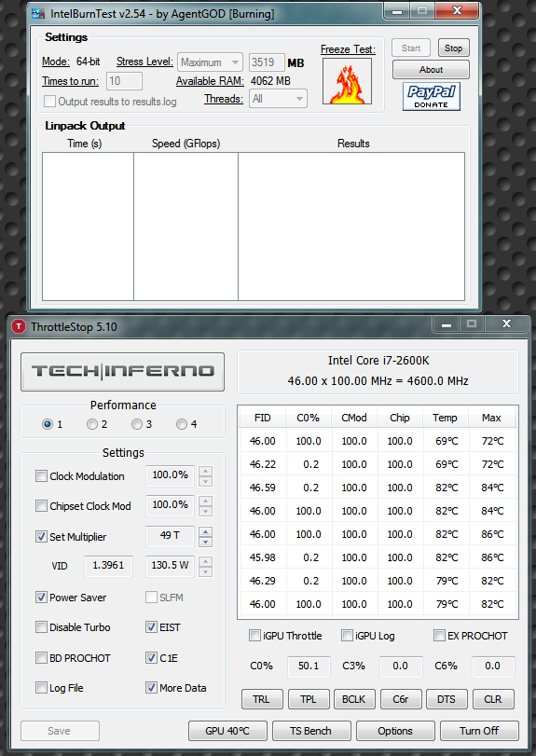The width and height of the screenshot is (536, 756).
Task: Clear max data with CLR
Action: tap(493, 699)
